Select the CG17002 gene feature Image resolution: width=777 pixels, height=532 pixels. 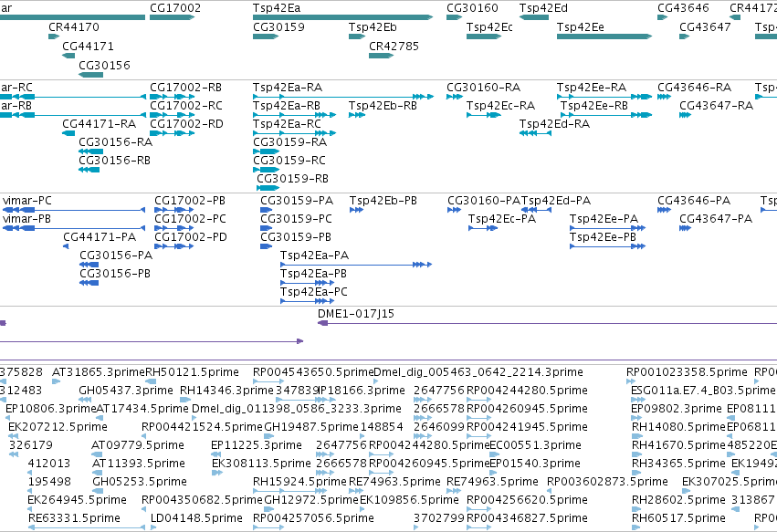[x=172, y=17]
